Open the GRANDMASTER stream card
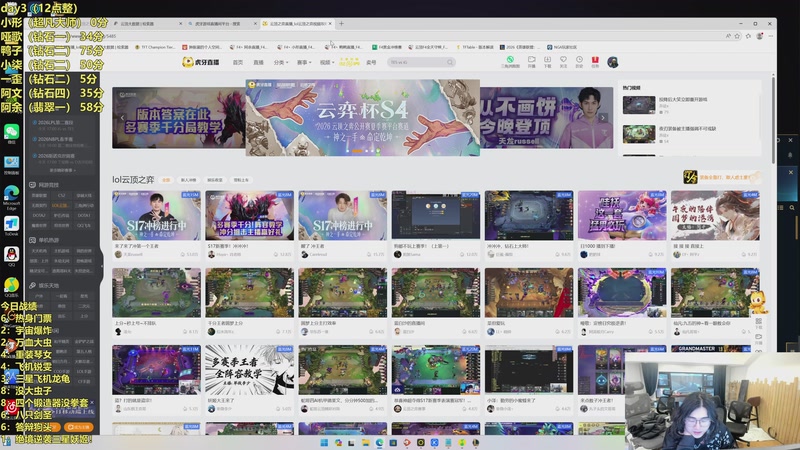The width and height of the screenshot is (800, 450). [715, 348]
